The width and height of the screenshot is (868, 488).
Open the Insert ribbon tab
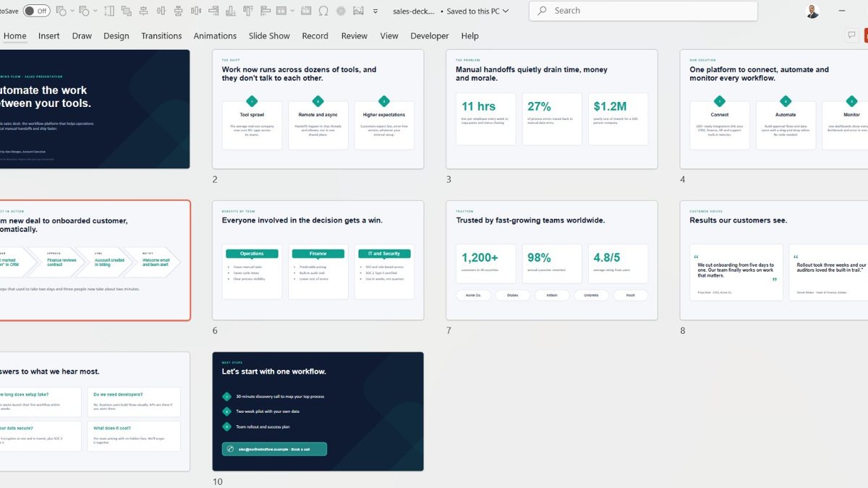(x=49, y=36)
